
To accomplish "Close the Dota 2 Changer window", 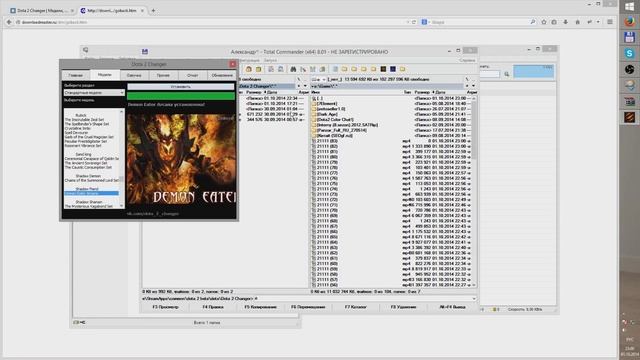I will [233, 64].
